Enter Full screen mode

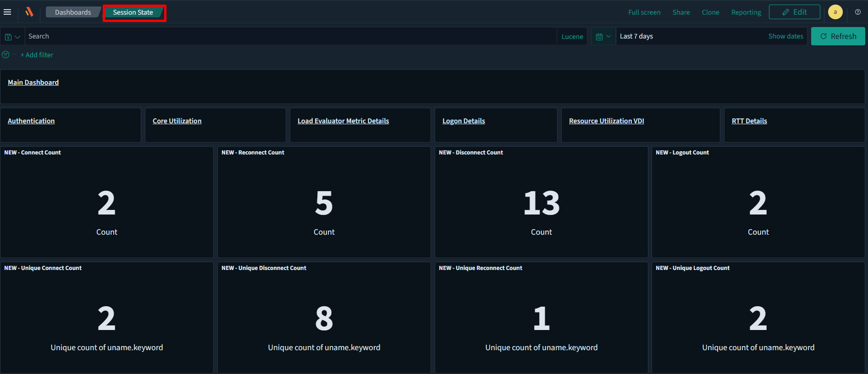coord(644,12)
